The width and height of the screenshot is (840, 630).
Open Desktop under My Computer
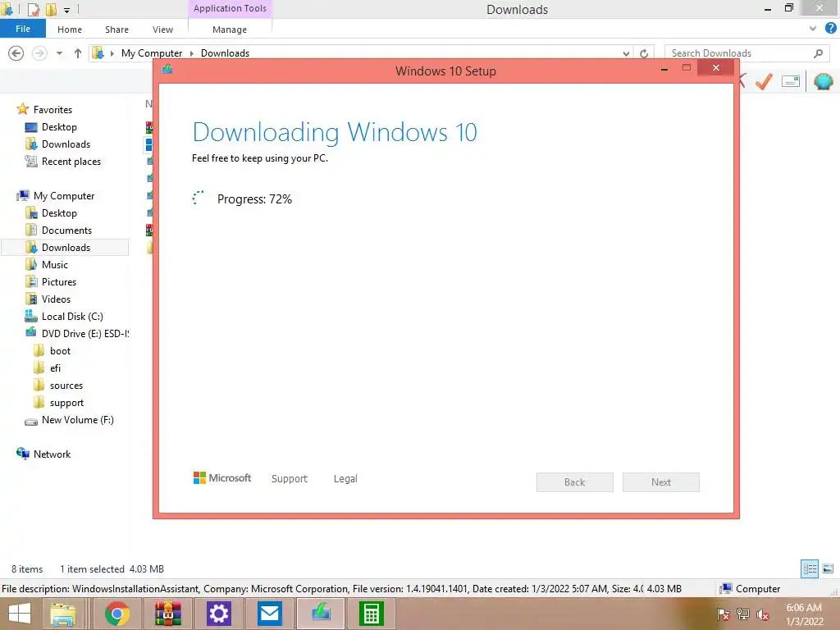click(59, 212)
